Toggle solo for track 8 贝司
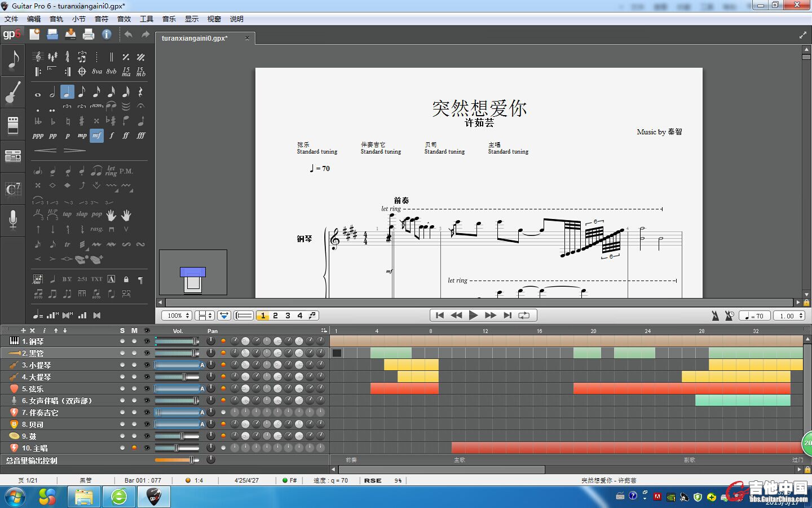The image size is (812, 508). [x=122, y=424]
